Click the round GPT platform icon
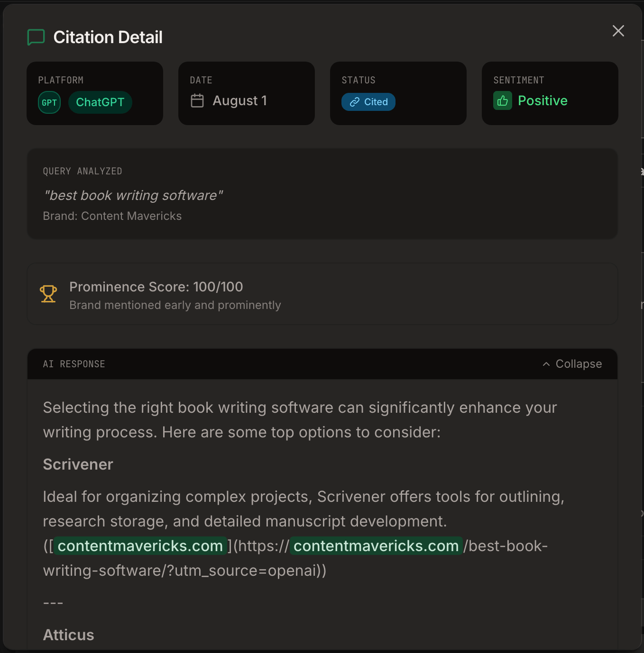The image size is (644, 653). [49, 102]
